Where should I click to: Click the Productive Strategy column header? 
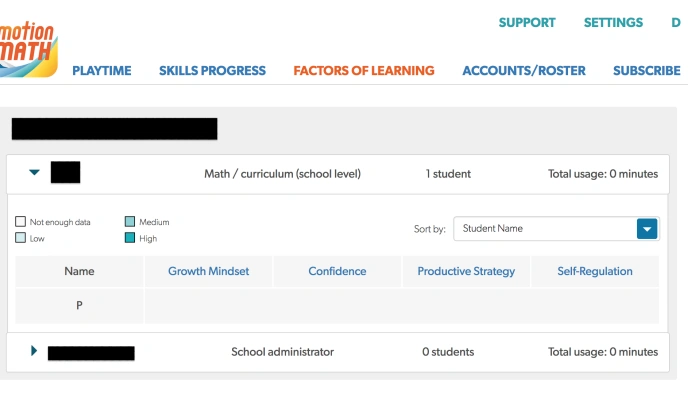click(x=466, y=271)
